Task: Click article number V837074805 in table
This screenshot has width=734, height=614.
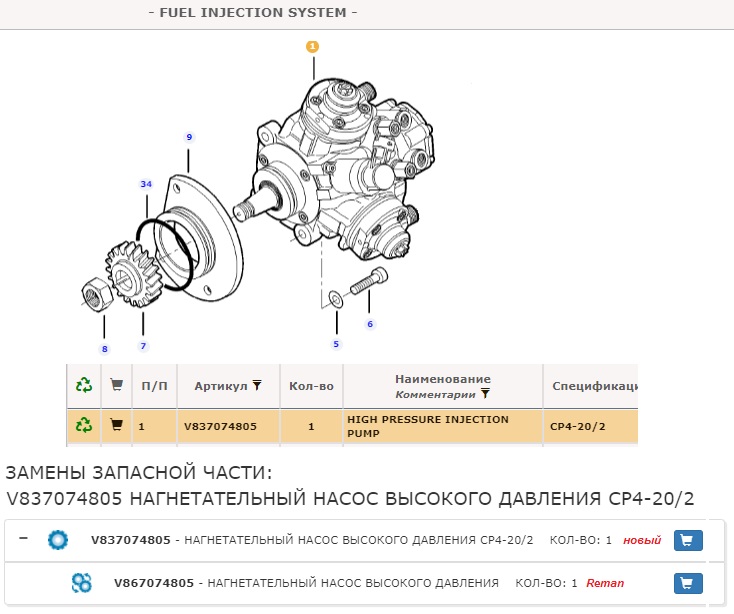Action: click(x=220, y=426)
